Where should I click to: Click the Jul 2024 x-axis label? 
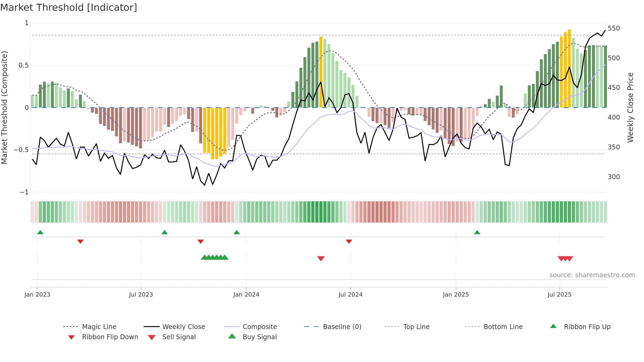(350, 294)
